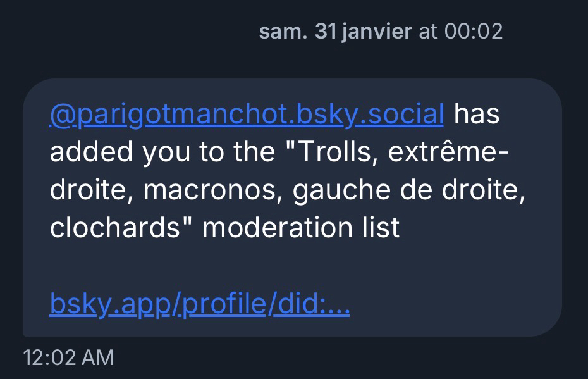Click the "sam. 31 janvier" date header
Image resolution: width=588 pixels, height=379 pixels.
pyautogui.click(x=335, y=32)
